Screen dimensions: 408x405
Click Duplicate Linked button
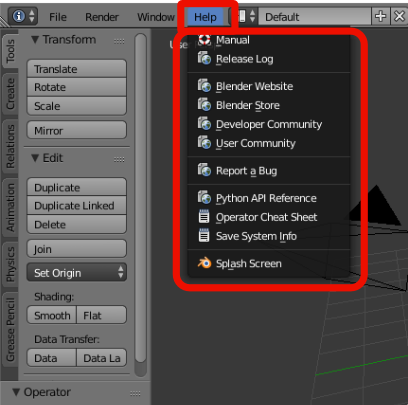[x=77, y=206]
